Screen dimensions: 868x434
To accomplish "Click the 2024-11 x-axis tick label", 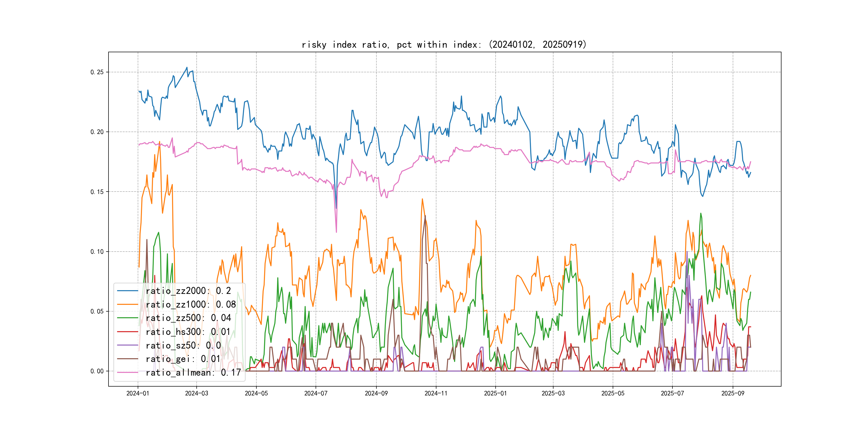I will click(x=436, y=393).
